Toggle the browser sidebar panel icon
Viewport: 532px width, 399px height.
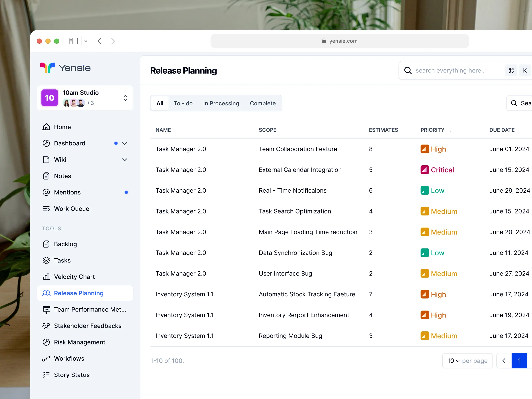coord(73,41)
